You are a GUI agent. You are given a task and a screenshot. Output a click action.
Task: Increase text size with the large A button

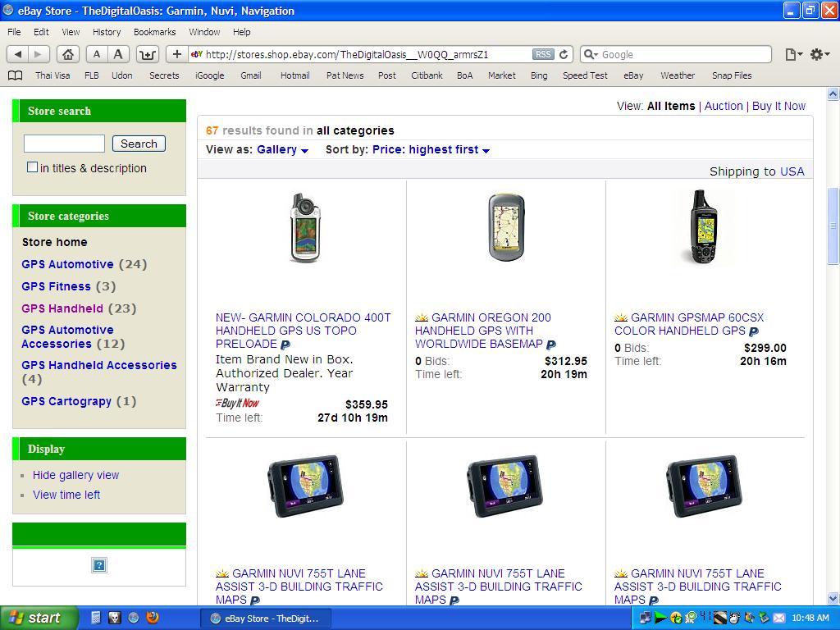[118, 54]
